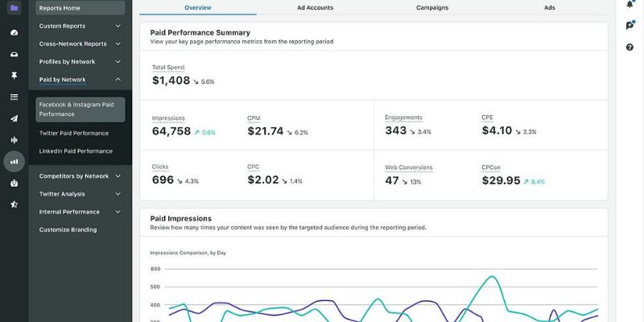Click the Clicks metric label

pyautogui.click(x=160, y=167)
